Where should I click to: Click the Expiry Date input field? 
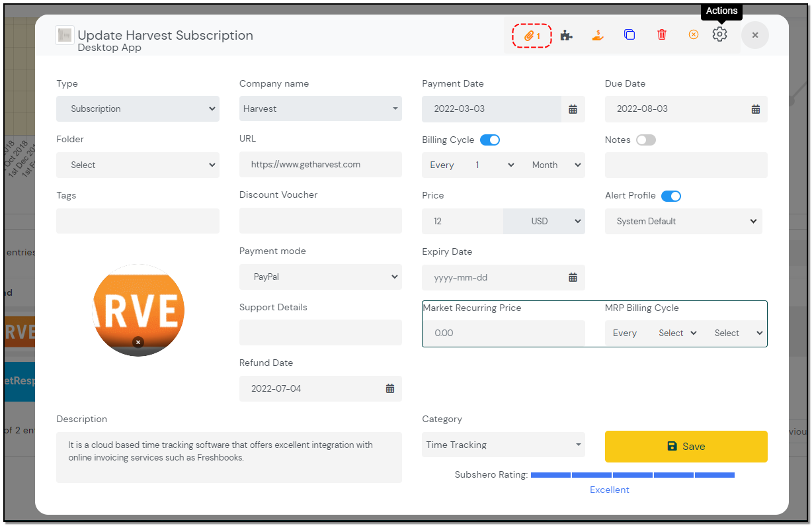point(492,277)
